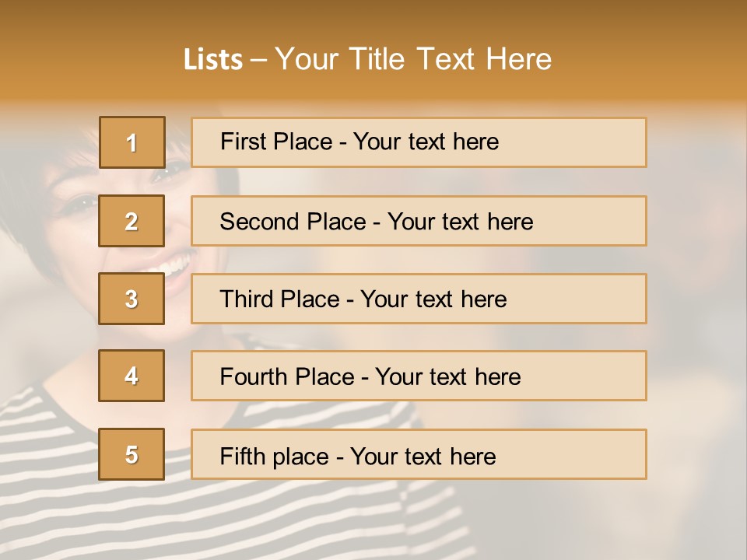Select the number 1 box

coord(132,142)
